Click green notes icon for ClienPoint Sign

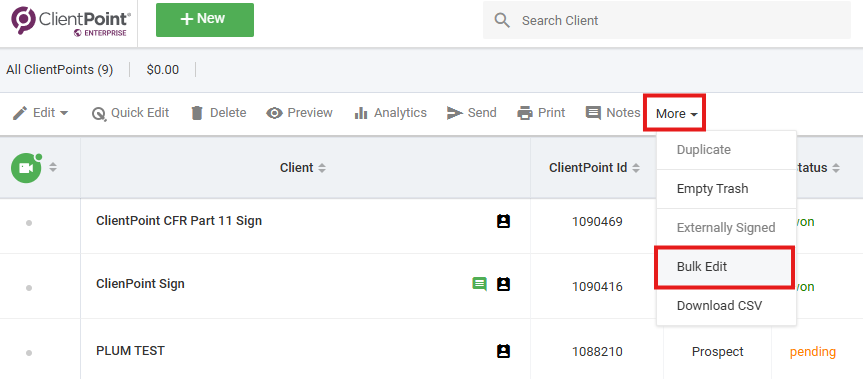click(x=479, y=284)
